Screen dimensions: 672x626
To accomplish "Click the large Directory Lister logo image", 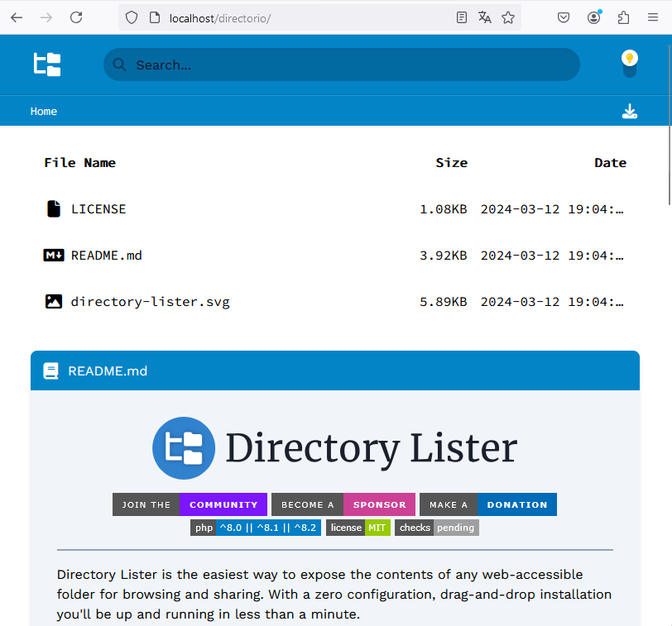I will click(x=335, y=448).
